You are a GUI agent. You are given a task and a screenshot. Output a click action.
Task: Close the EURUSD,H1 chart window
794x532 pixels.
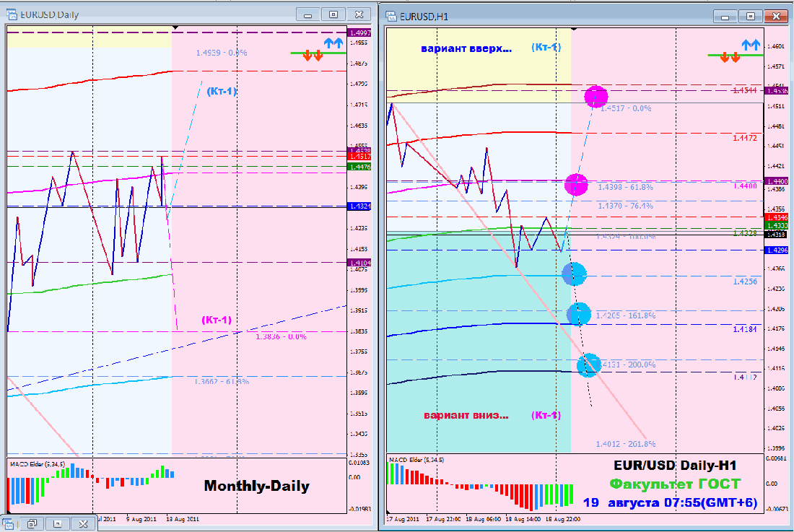coord(776,17)
